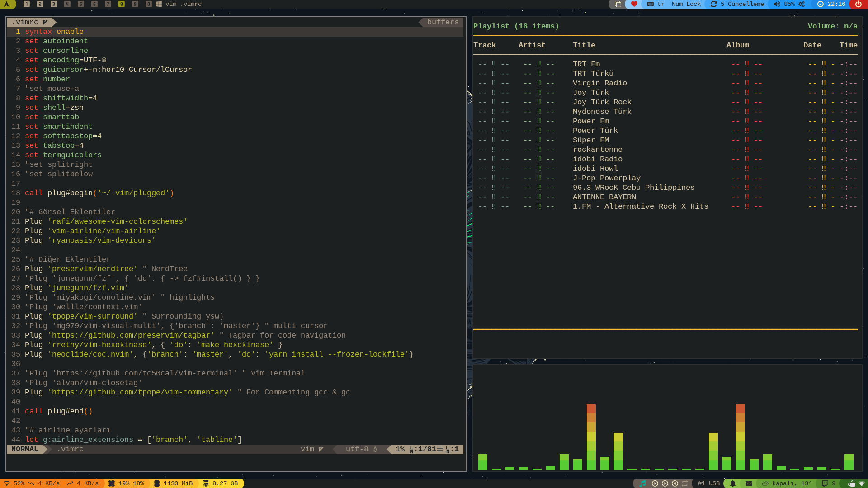Toggle the repeat playback control
The height and width of the screenshot is (488, 868).
[x=685, y=483]
